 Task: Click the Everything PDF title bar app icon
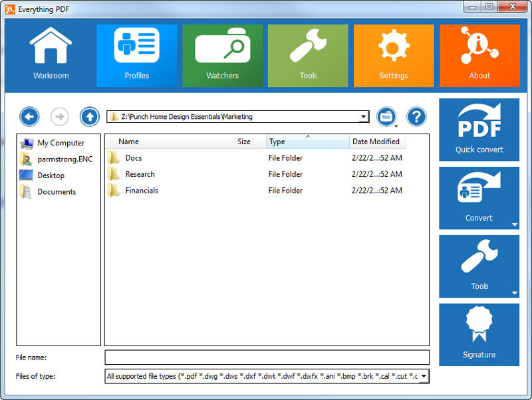(x=10, y=9)
